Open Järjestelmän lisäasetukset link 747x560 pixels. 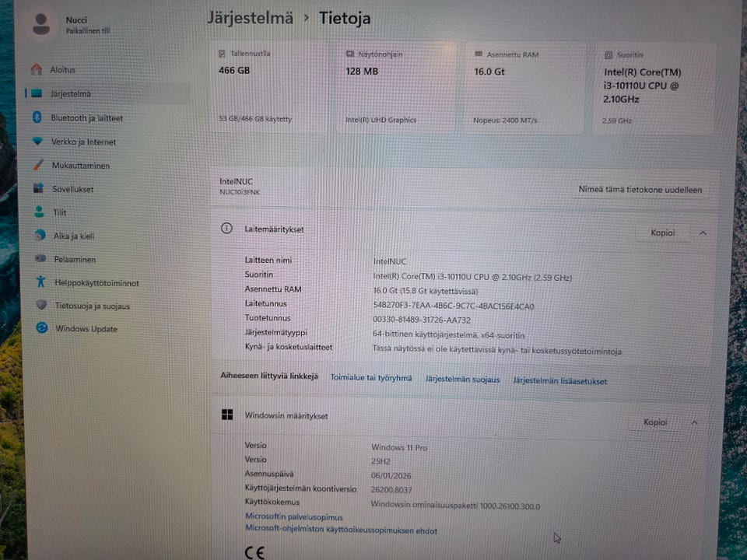tap(559, 381)
